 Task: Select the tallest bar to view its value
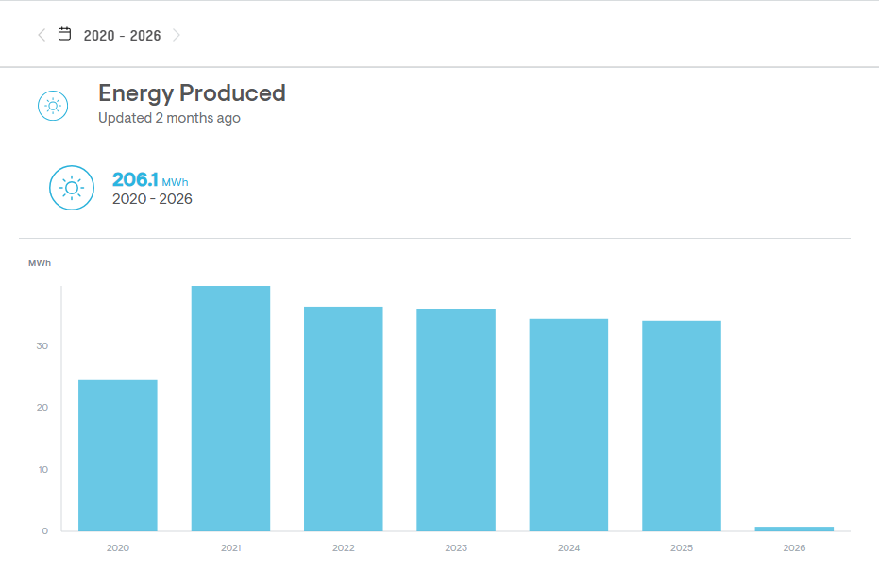[230, 406]
